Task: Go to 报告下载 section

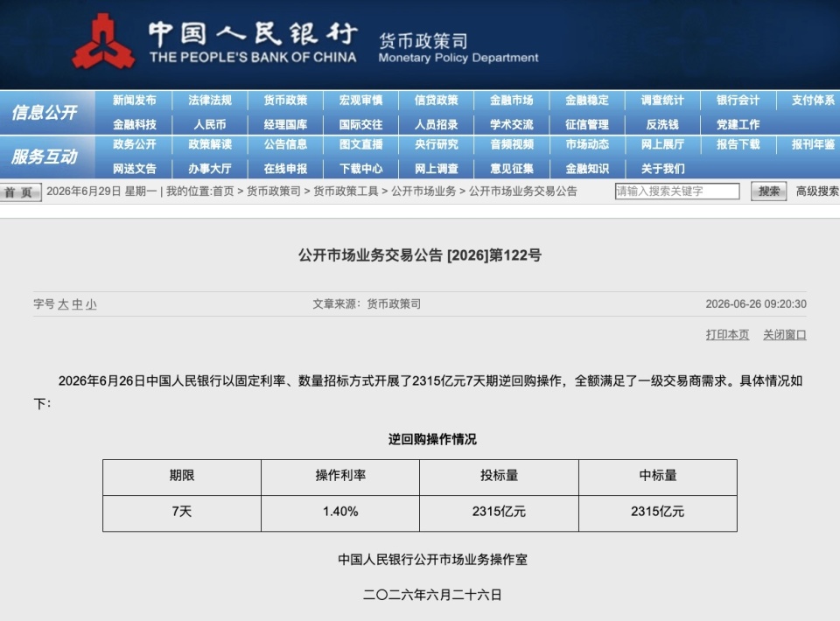Action: point(738,144)
